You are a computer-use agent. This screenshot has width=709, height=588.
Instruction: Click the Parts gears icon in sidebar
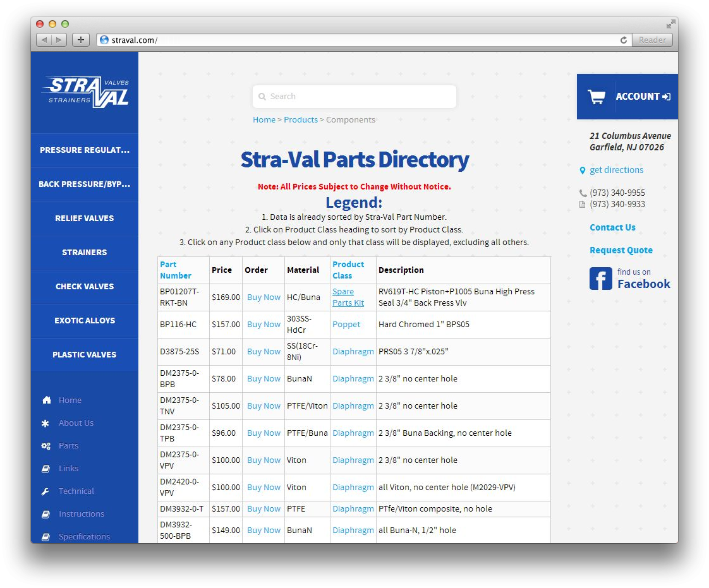tap(46, 446)
